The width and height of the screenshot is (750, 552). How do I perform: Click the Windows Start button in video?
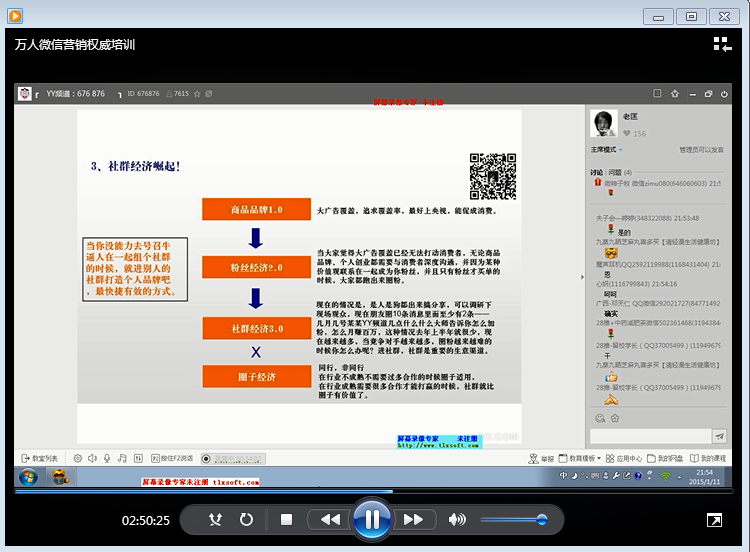(x=29, y=477)
